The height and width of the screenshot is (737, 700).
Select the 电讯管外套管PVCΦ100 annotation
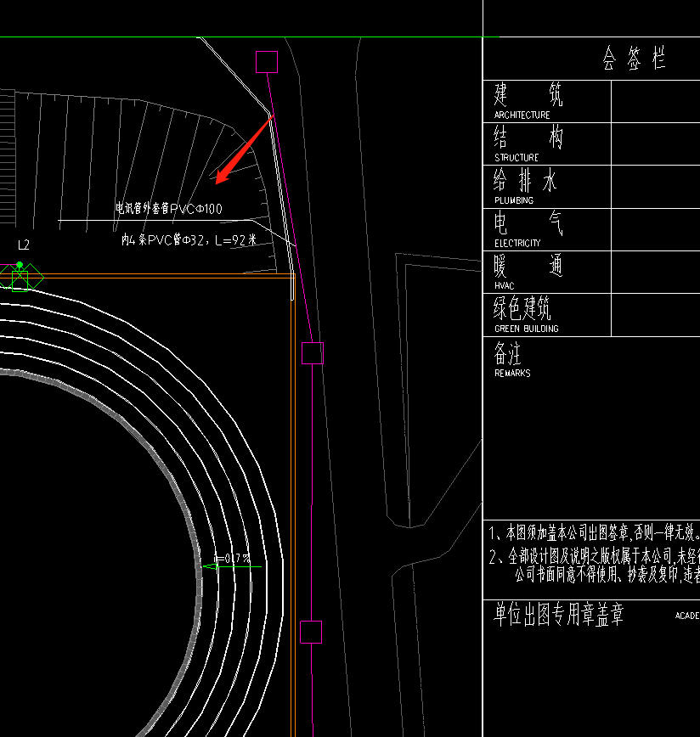(x=169, y=208)
